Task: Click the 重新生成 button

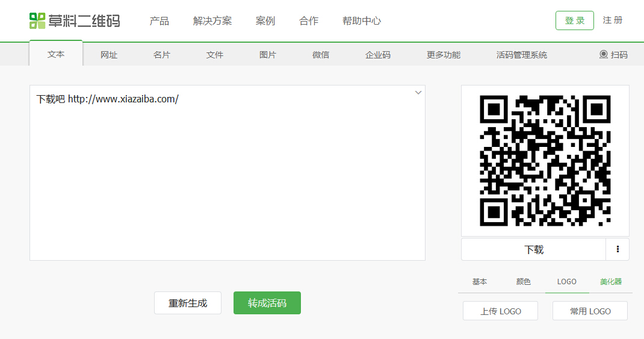Action: tap(188, 303)
